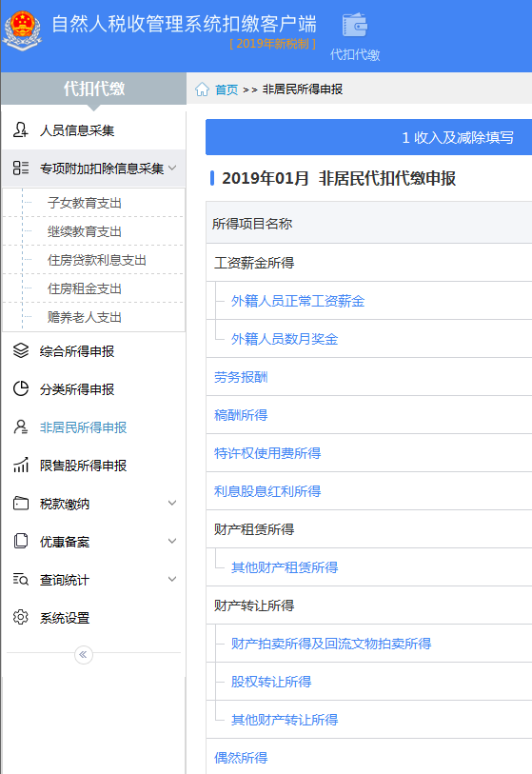
Task: Click the 人员信息采集 person icon
Action: 20,129
